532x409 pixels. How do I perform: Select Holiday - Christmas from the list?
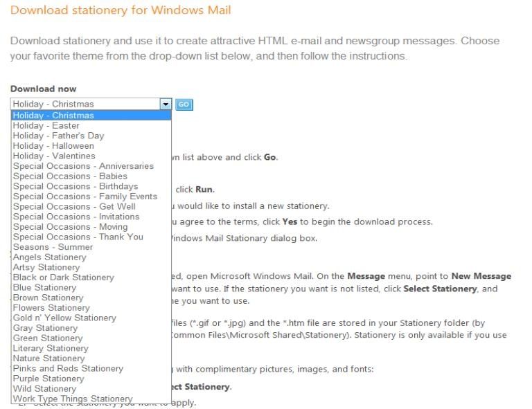(53, 116)
